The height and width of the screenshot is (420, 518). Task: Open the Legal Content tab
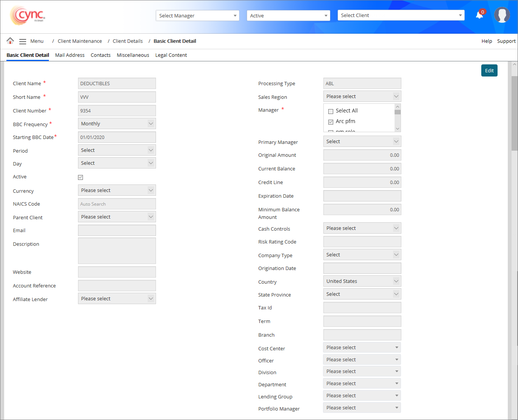(x=171, y=55)
